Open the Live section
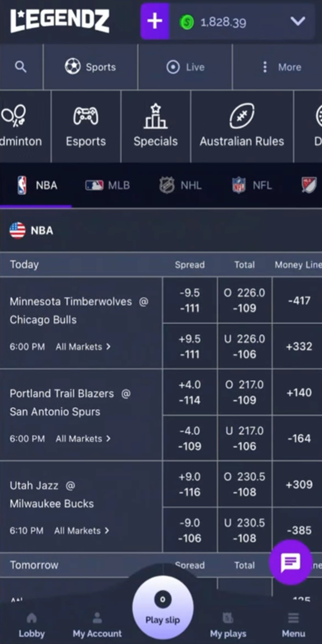Screen dimensions: 322x644 coord(185,67)
